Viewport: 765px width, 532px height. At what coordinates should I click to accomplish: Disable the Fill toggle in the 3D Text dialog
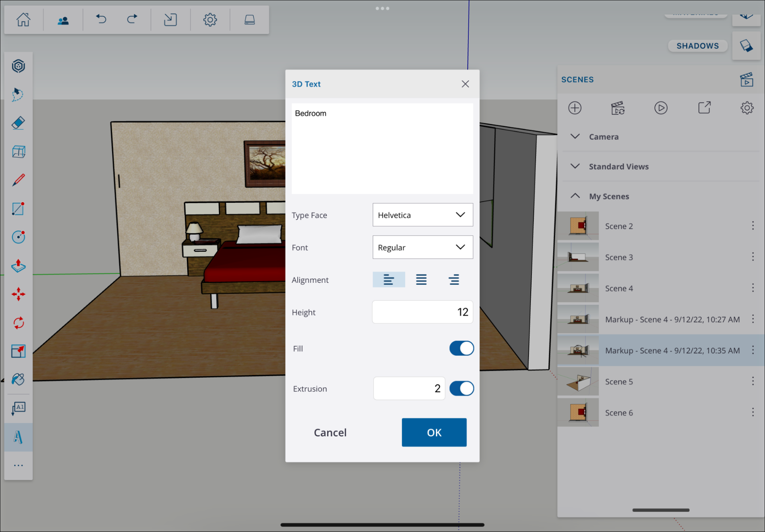[x=462, y=348]
